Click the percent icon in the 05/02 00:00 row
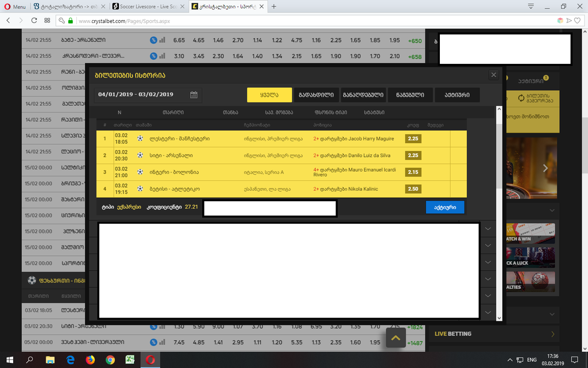 pyautogui.click(x=153, y=342)
